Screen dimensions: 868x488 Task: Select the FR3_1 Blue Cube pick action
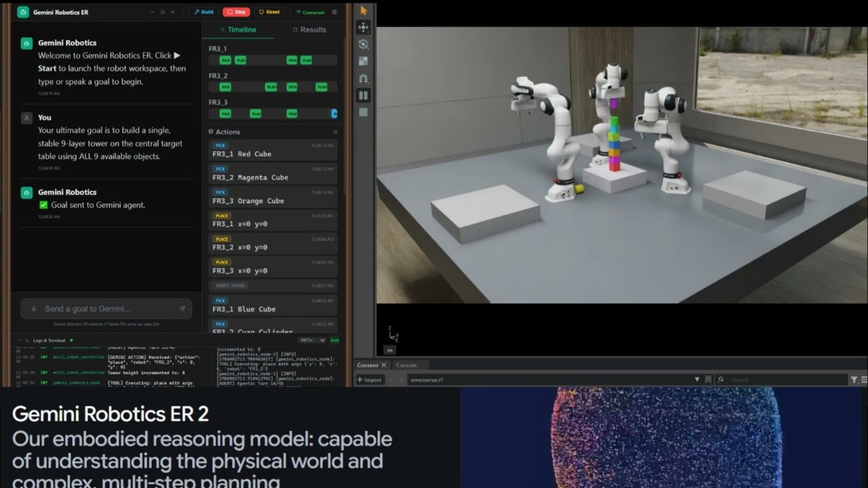pyautogui.click(x=273, y=305)
